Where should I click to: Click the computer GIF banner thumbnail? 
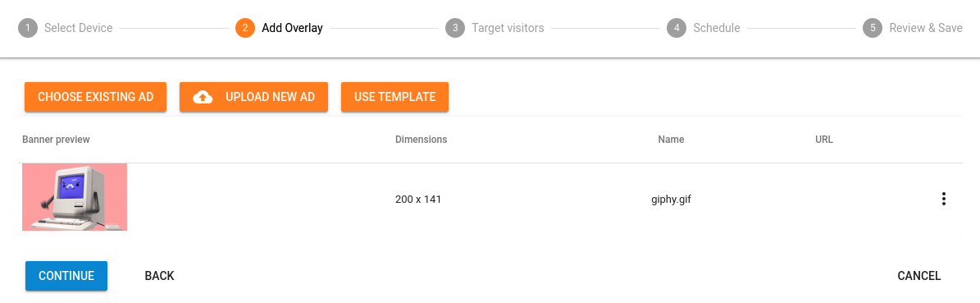(75, 197)
